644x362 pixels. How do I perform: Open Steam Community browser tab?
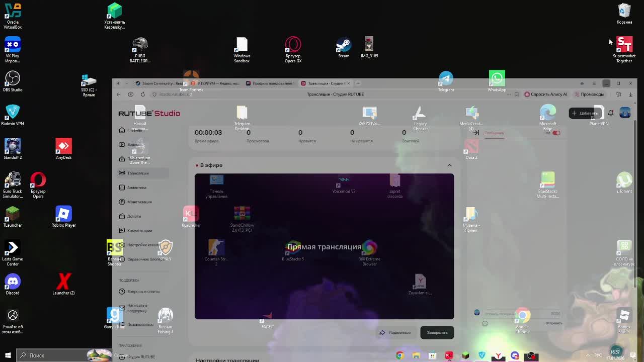point(159,83)
